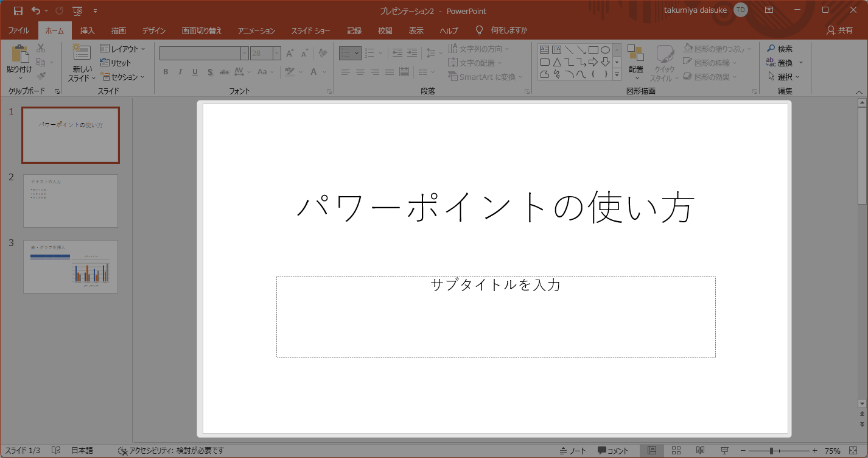The image size is (868, 458).
Task: Open the 選択 (Select) dropdown
Action: click(x=784, y=77)
